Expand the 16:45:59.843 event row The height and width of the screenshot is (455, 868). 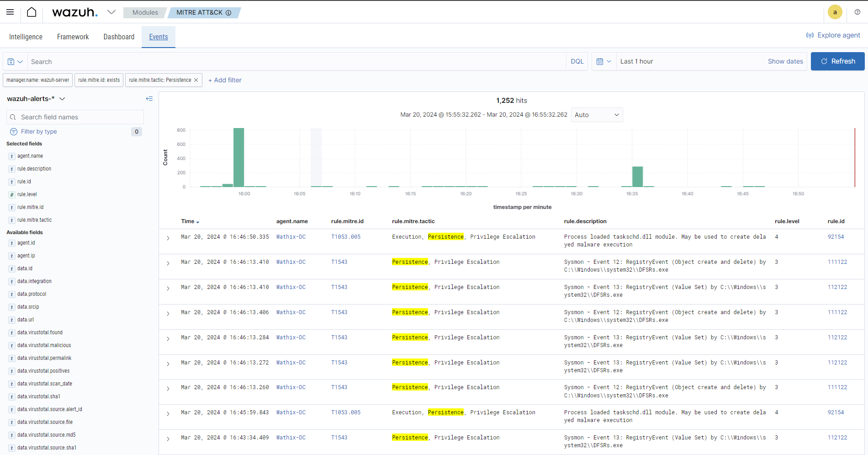(168, 414)
